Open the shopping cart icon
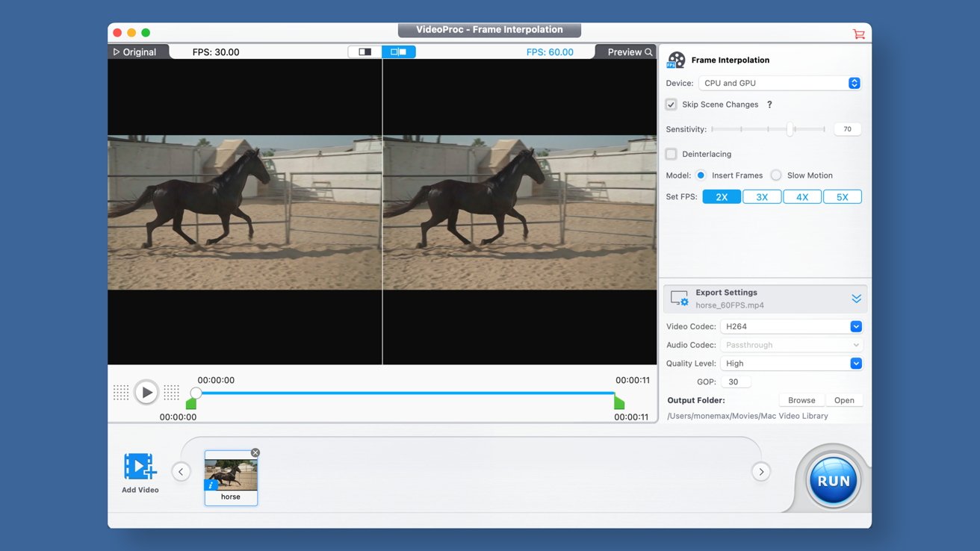980x551 pixels. tap(858, 34)
